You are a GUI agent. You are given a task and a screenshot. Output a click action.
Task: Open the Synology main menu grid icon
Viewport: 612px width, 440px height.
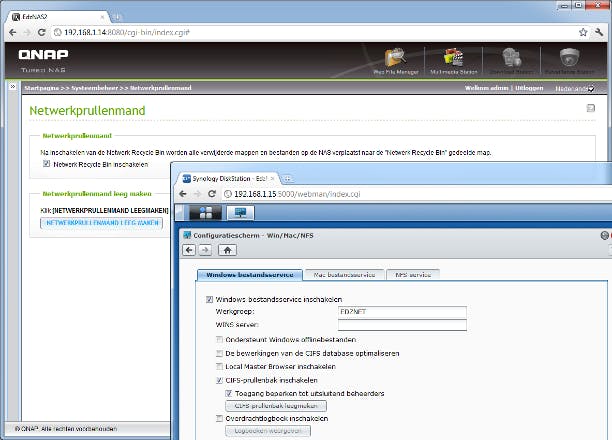pos(205,213)
